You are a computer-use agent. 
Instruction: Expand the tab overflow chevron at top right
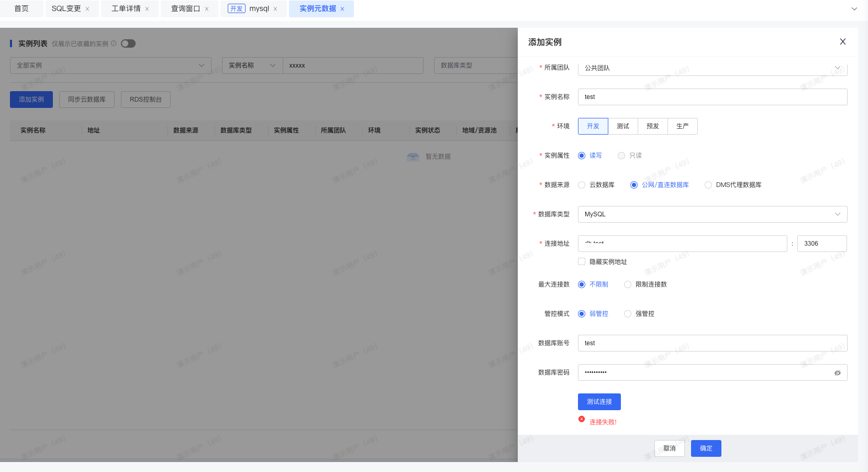[854, 9]
